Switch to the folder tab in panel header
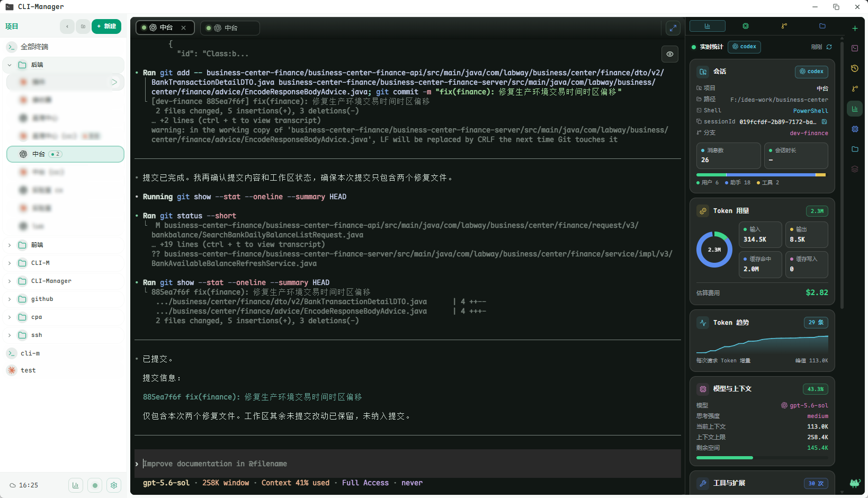 coord(822,26)
